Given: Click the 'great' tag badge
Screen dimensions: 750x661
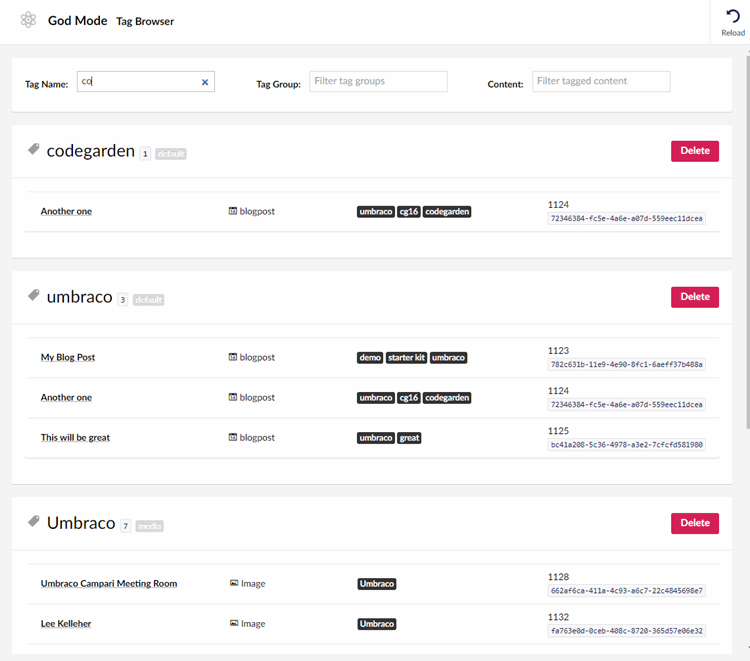Looking at the screenshot, I should 409,438.
